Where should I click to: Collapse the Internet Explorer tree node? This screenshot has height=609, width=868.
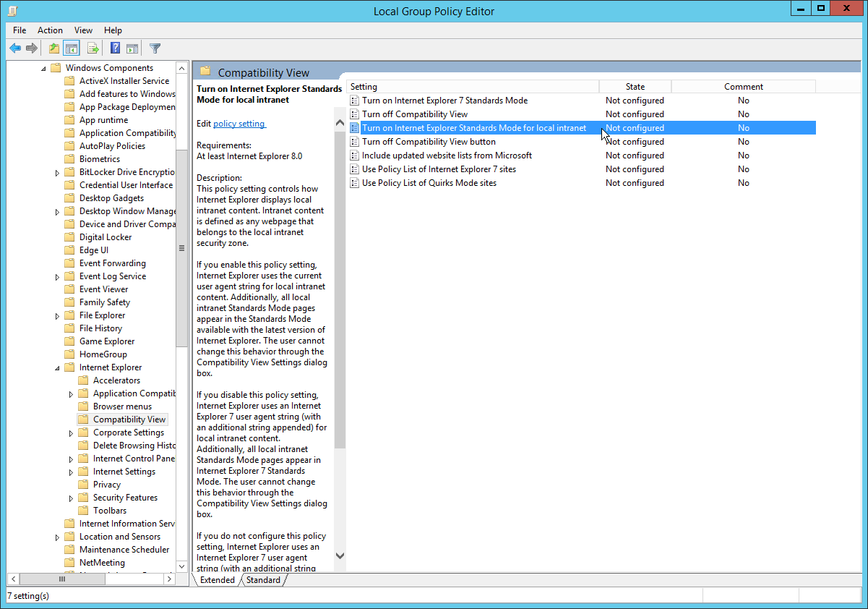(x=58, y=367)
